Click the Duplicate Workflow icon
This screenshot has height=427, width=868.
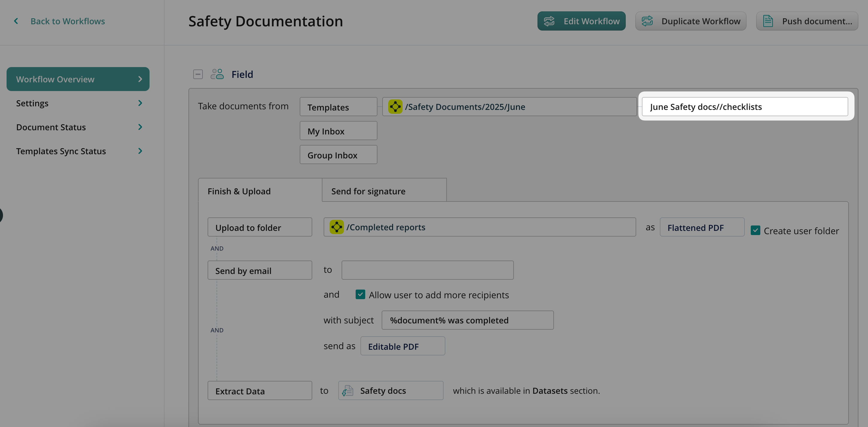click(x=647, y=21)
